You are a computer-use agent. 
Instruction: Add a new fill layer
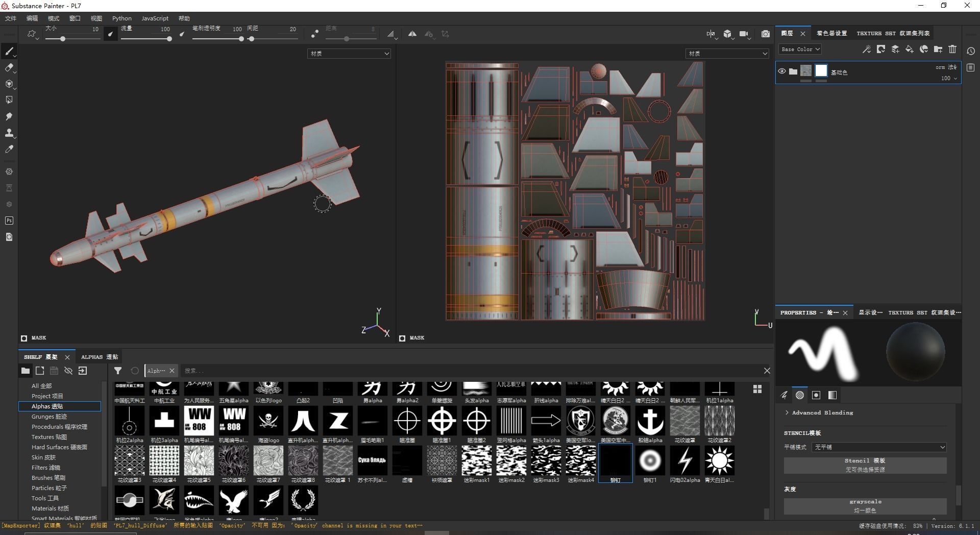pos(909,49)
